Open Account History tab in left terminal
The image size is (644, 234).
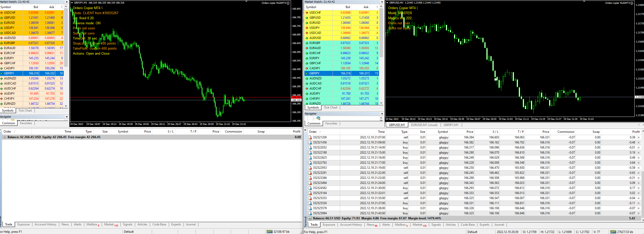tap(46, 224)
